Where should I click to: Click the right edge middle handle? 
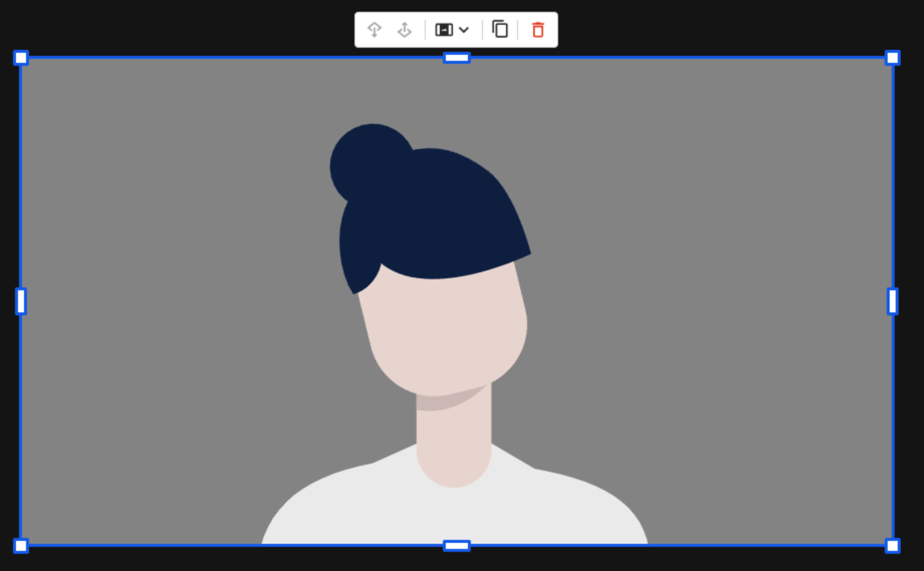click(x=892, y=301)
